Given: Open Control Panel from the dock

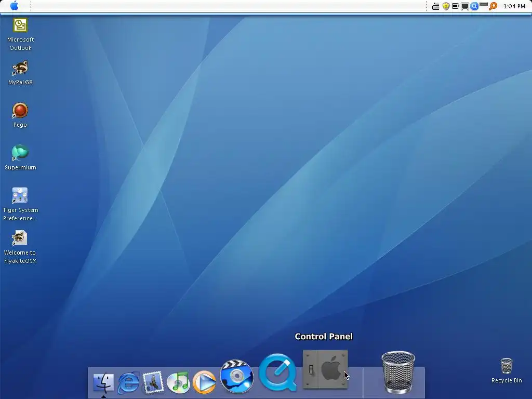Looking at the screenshot, I should [x=325, y=369].
